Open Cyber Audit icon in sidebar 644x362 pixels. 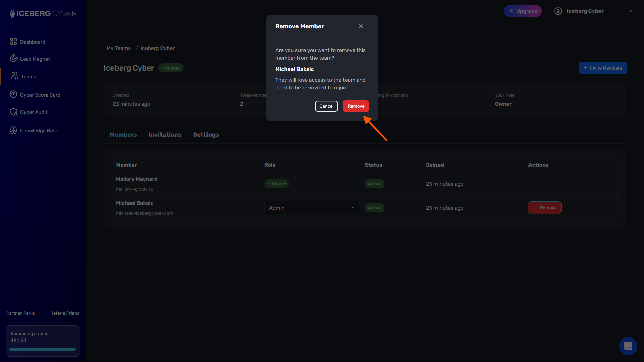point(13,112)
